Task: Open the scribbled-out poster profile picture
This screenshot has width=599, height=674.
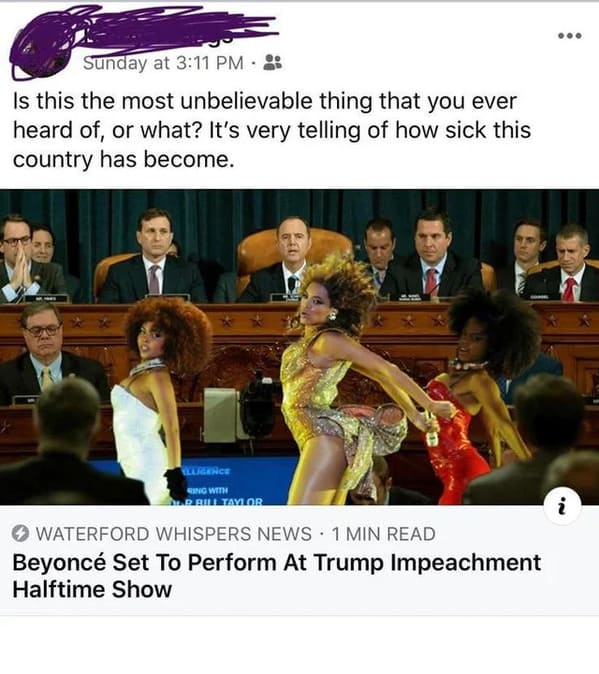Action: pyautogui.click(x=41, y=49)
